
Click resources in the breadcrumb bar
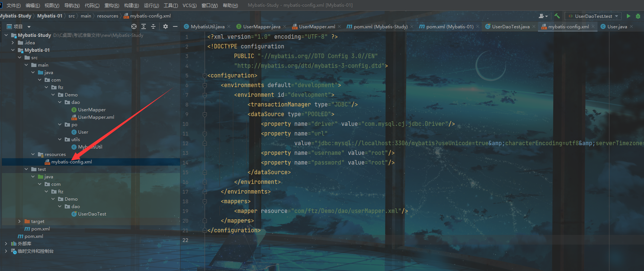tap(108, 16)
